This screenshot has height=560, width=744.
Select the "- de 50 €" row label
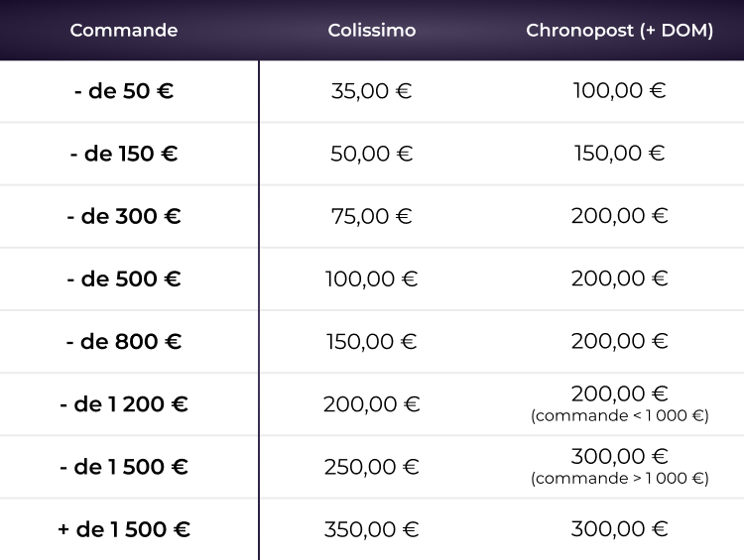coord(124,91)
